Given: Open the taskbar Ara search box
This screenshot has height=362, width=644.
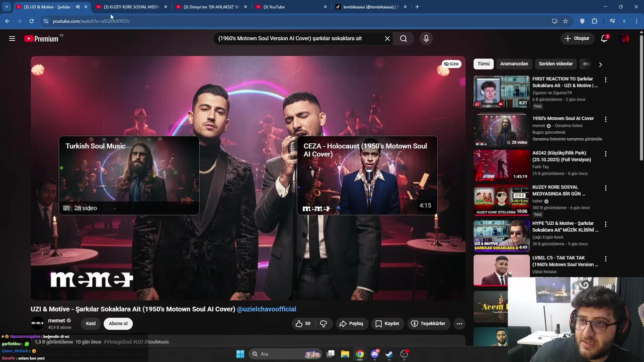Looking at the screenshot, I should point(286,354).
